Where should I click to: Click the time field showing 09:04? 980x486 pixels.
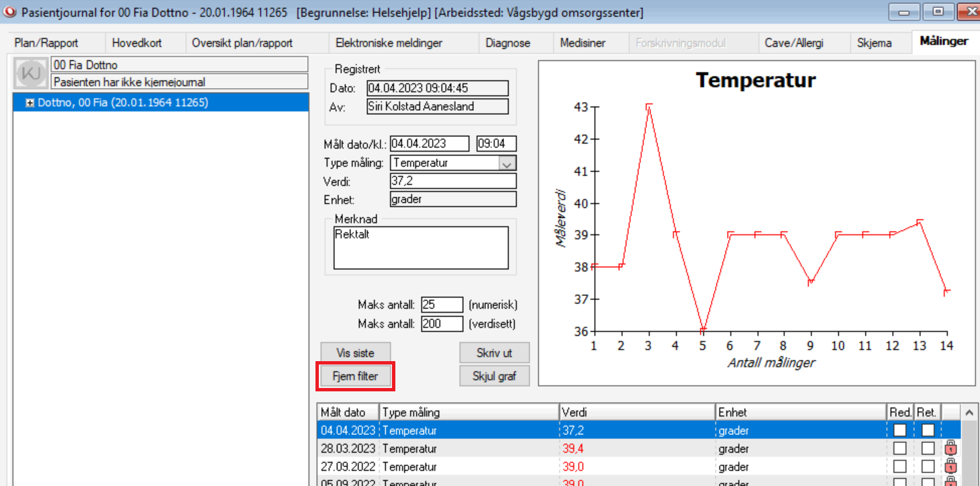click(x=496, y=144)
